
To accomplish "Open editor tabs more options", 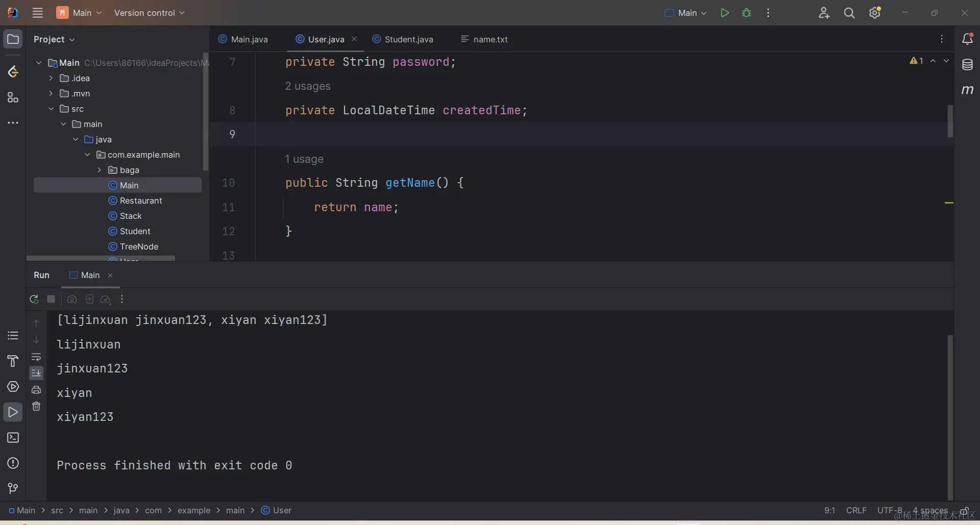I will (942, 39).
